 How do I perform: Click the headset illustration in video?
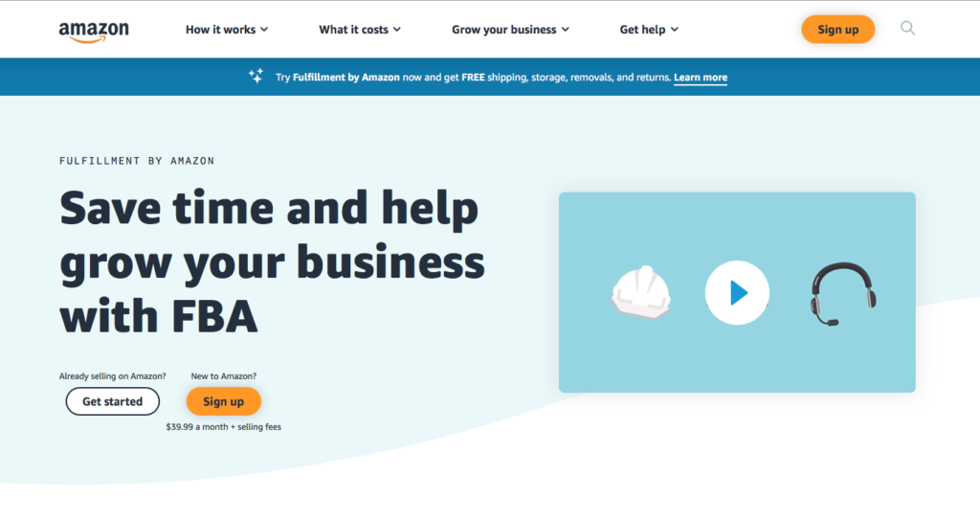coord(842,294)
